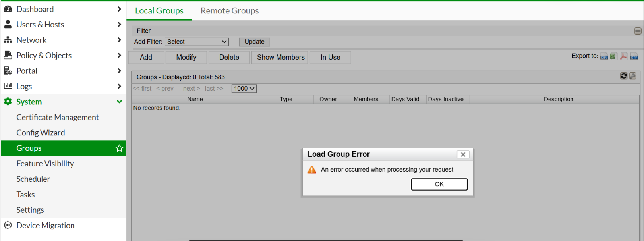644x241 pixels.
Task: Click the Network topology icon
Action: [x=8, y=40]
